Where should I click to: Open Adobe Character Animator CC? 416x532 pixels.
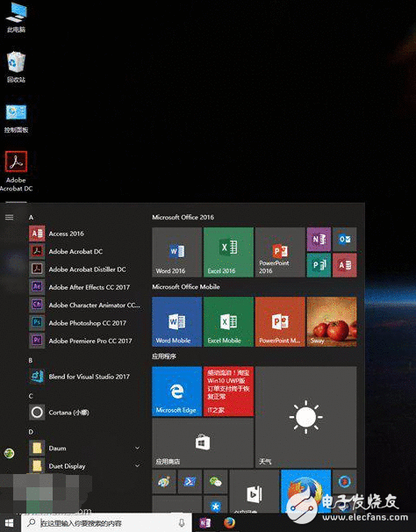click(85, 305)
